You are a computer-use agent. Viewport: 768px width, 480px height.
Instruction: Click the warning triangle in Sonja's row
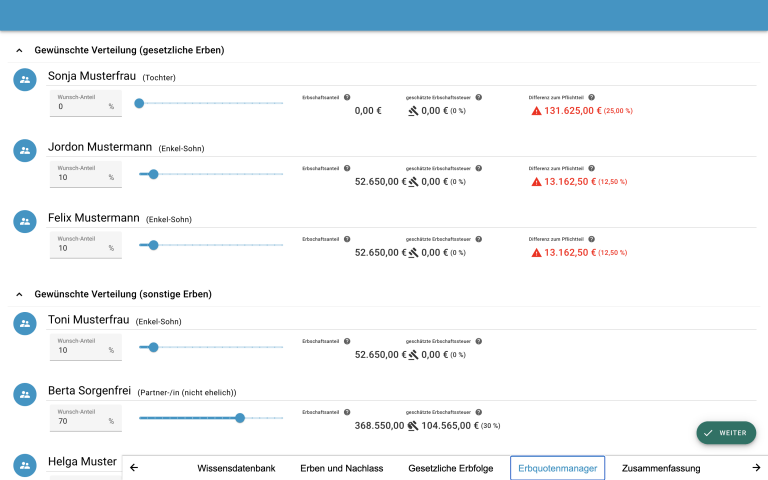point(536,111)
